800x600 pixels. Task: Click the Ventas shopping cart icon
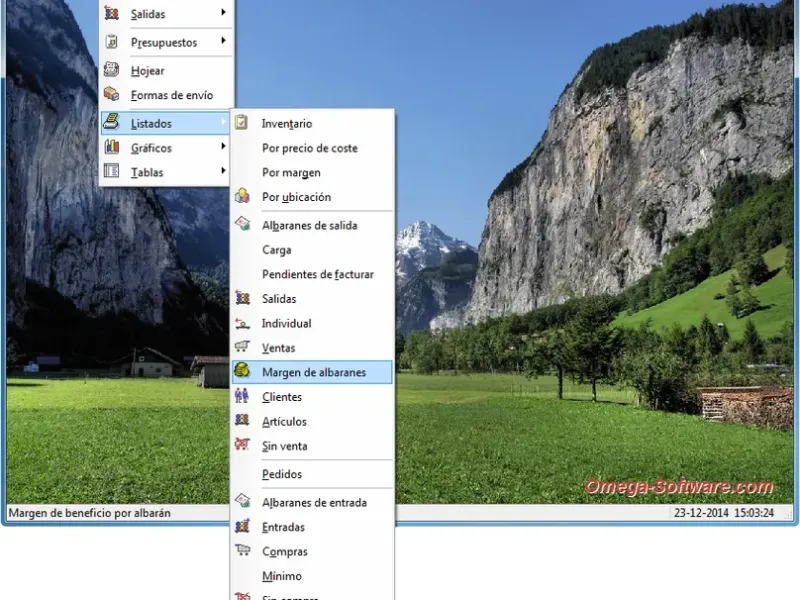[x=242, y=347]
